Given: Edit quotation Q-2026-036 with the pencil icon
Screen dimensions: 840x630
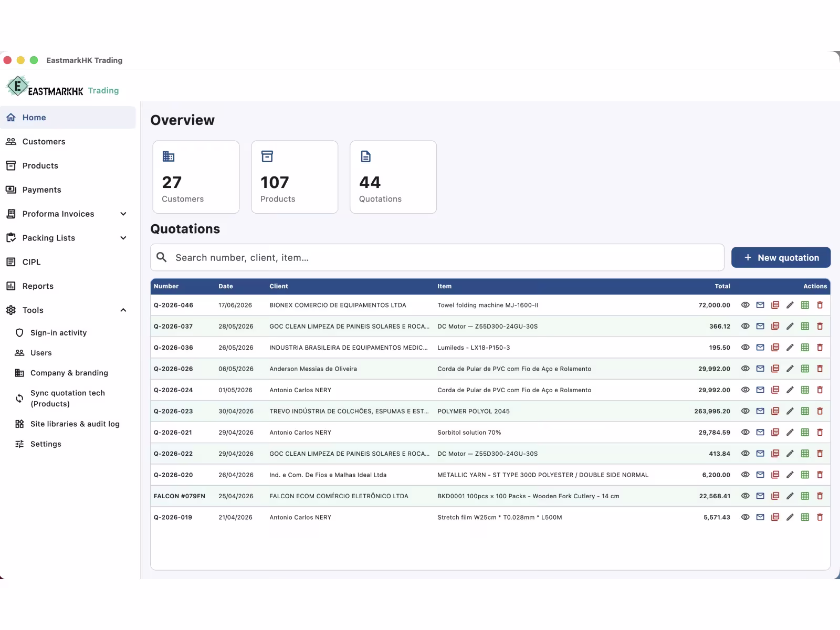Looking at the screenshot, I should coord(790,348).
